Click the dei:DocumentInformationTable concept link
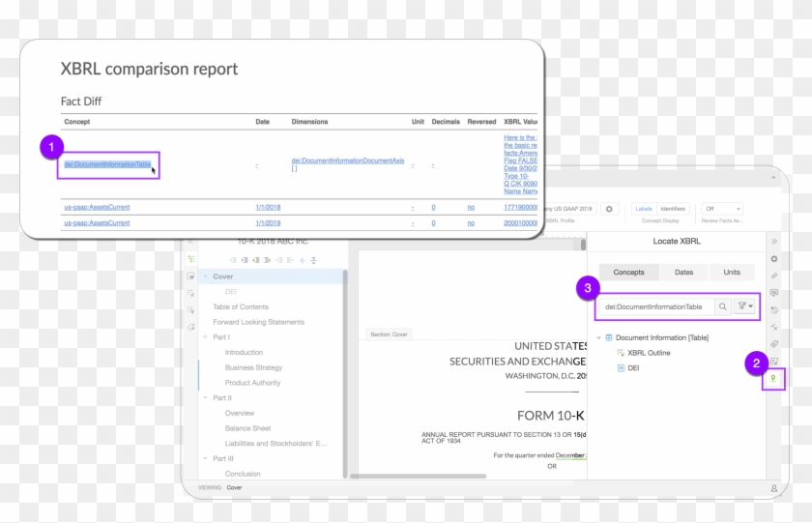Viewport: 812px width, 523px height. [x=106, y=164]
